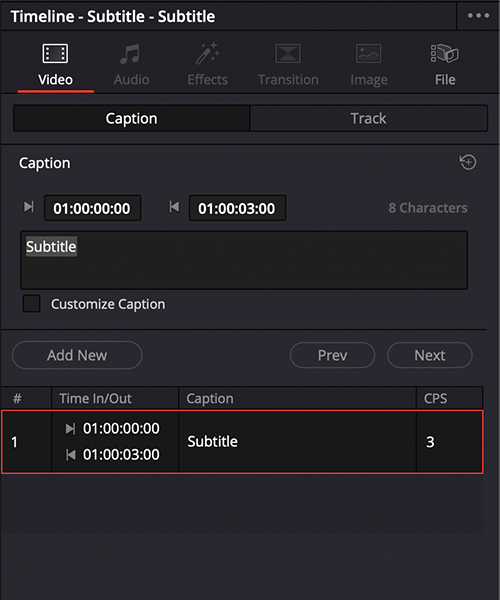This screenshot has width=500, height=600.
Task: Select the Caption sub-tab
Action: tap(132, 119)
